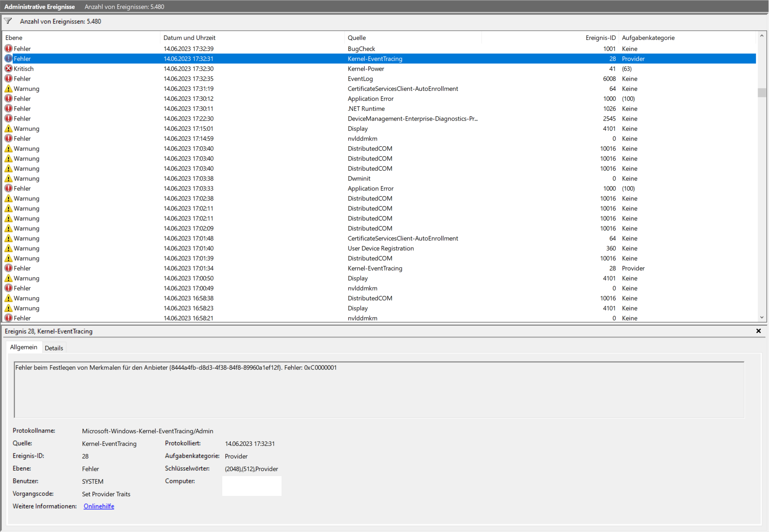Screen dimensions: 769x532
Task: Click the event list scrollbar thumb
Action: [761, 92]
